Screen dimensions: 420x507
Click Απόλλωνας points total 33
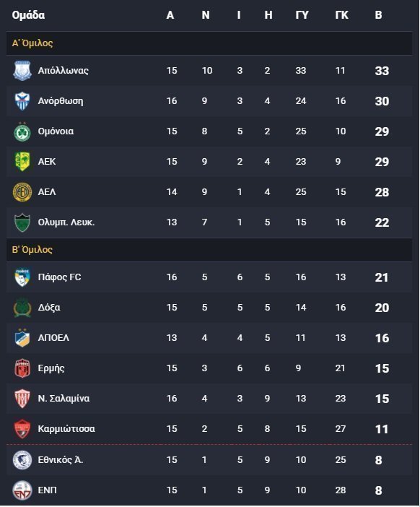tap(382, 71)
